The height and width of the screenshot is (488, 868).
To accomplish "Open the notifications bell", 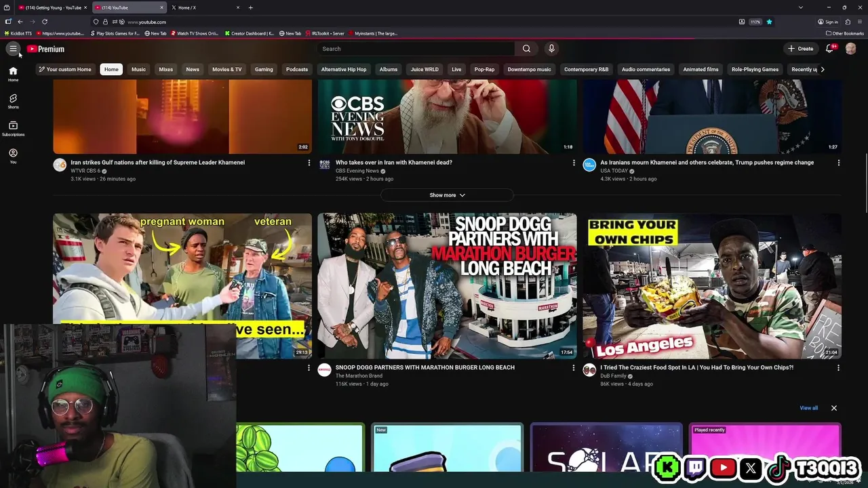I will [829, 49].
